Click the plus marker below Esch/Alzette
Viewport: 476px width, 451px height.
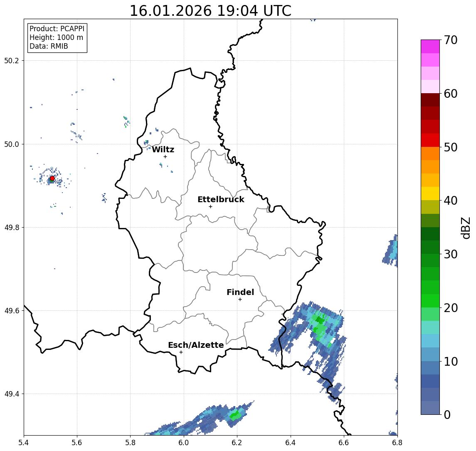point(181,352)
